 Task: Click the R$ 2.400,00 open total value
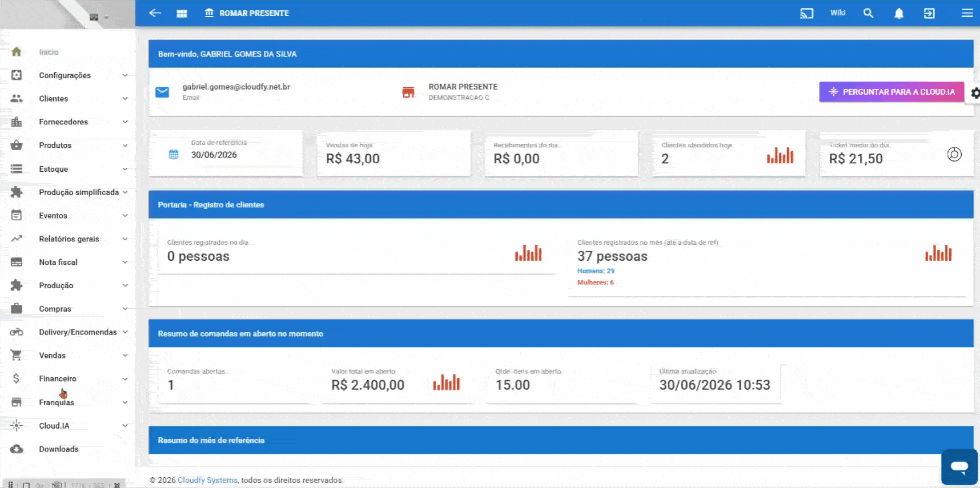pos(368,385)
